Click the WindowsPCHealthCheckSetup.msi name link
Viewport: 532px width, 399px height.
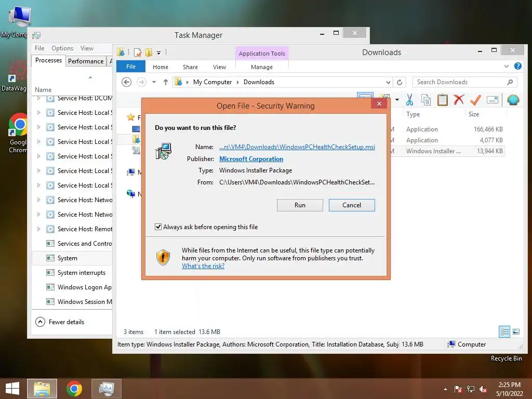point(297,147)
